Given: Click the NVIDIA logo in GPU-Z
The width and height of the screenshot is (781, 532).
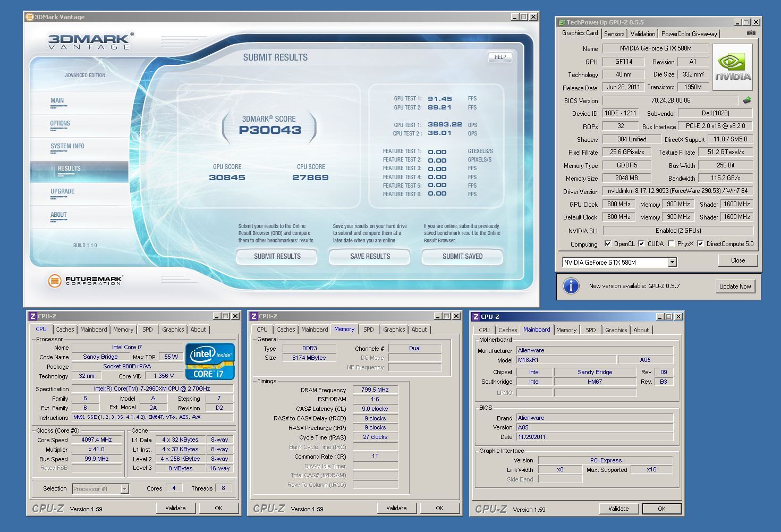Looking at the screenshot, I should coord(733,67).
